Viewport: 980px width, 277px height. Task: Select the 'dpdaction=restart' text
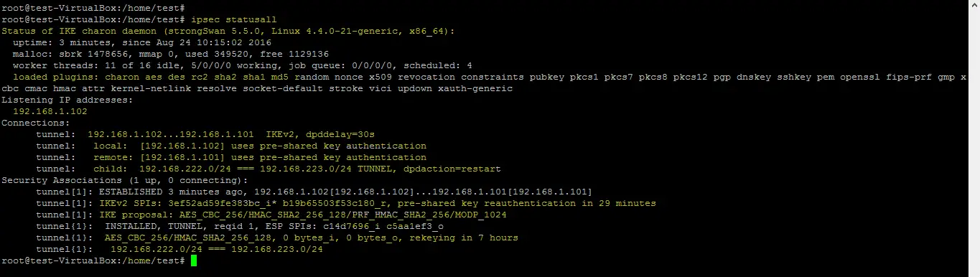(452, 169)
